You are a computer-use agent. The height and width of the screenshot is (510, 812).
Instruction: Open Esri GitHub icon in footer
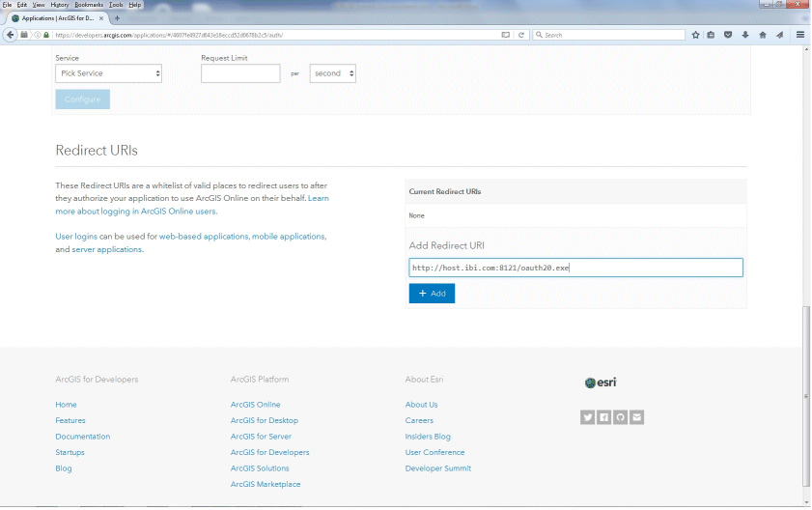[x=621, y=417]
